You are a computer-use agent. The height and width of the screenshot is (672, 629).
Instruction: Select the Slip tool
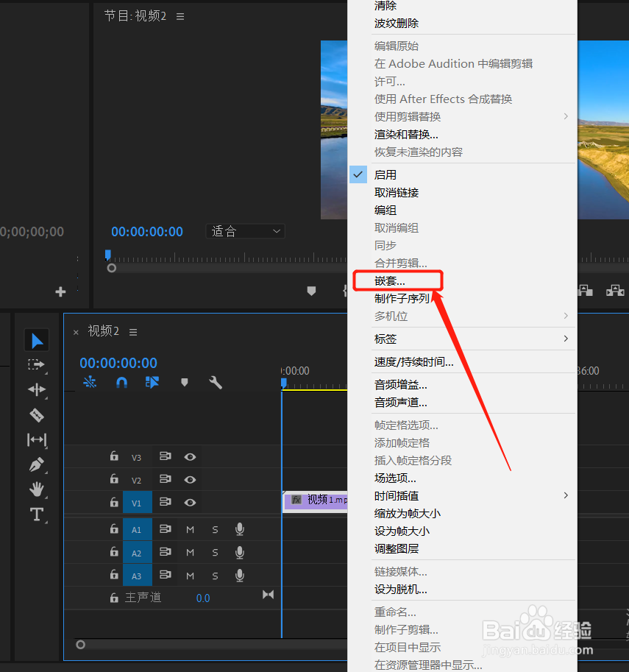click(37, 439)
